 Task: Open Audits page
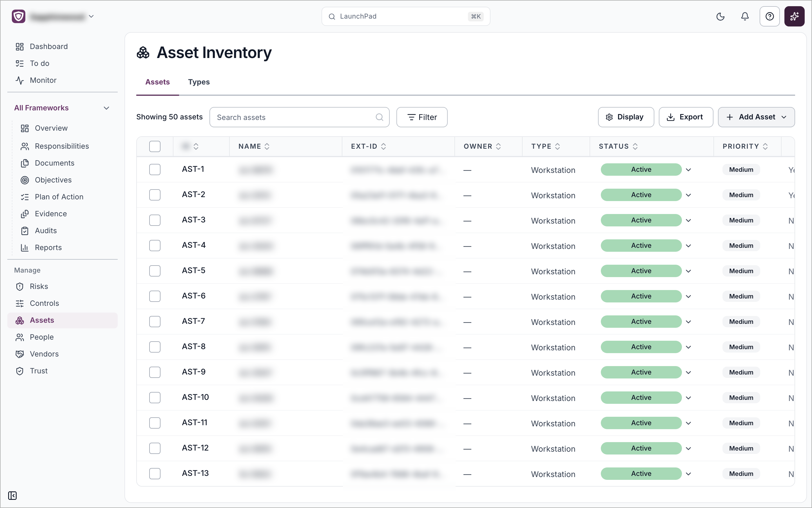coord(65,230)
